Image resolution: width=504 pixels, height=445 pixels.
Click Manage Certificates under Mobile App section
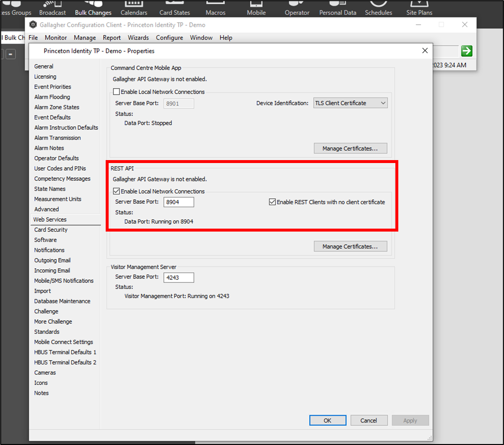tap(350, 148)
